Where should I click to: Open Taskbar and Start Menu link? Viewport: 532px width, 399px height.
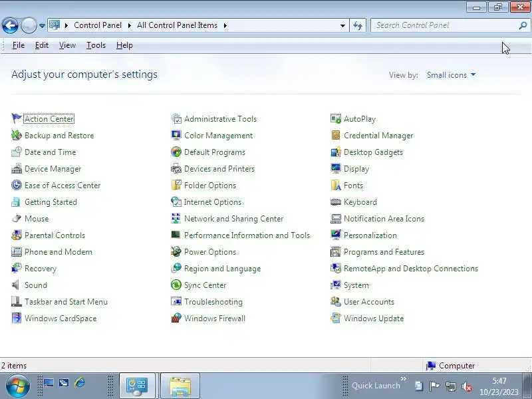(66, 302)
